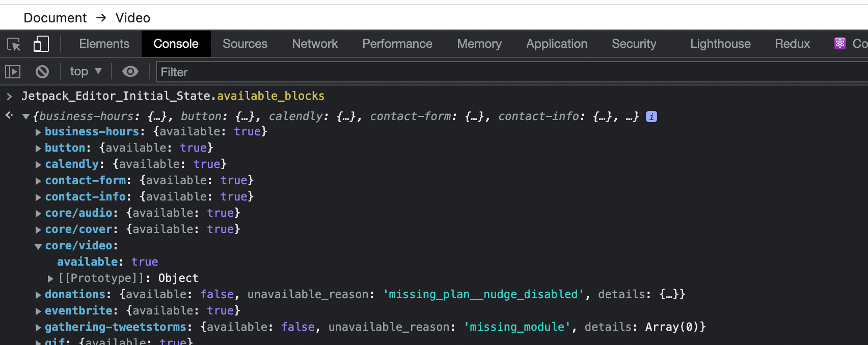
Task: Open the Lighthouse tab
Action: coord(720,44)
